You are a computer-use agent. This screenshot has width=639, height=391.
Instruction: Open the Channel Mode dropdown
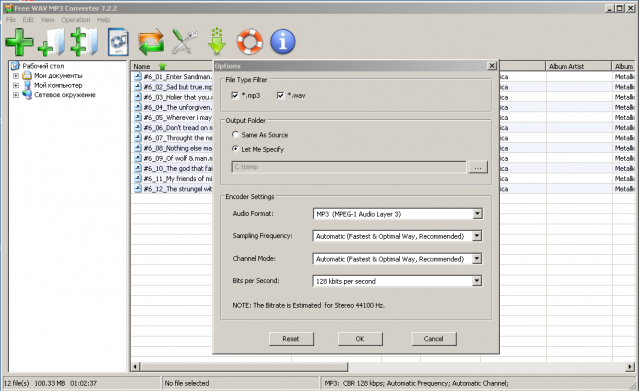(477, 259)
